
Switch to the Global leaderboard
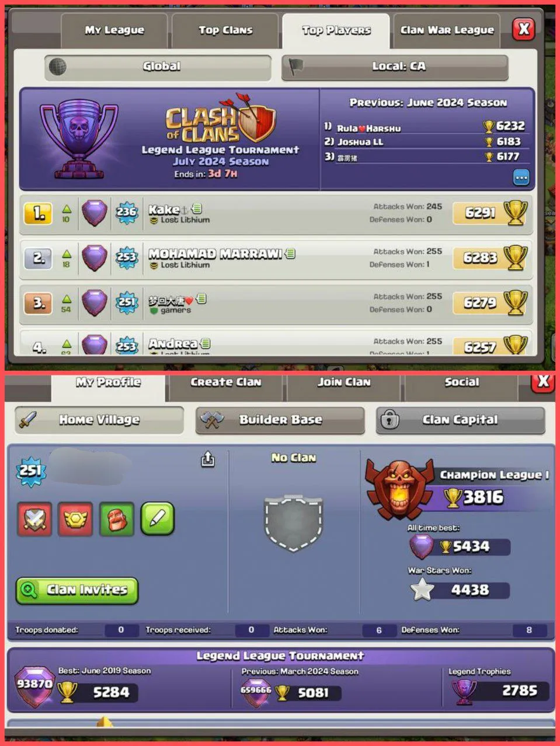coord(158,67)
